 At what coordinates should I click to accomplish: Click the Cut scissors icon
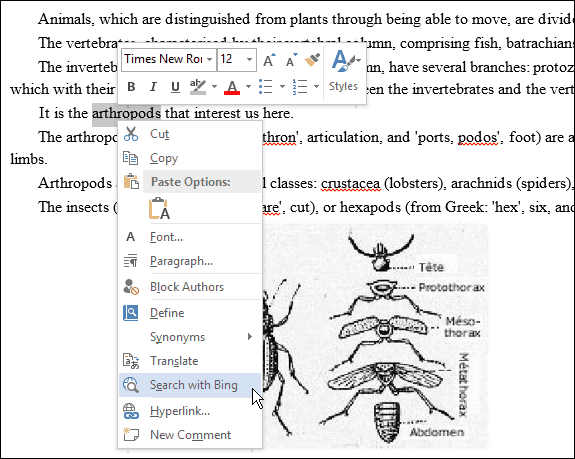tap(131, 134)
